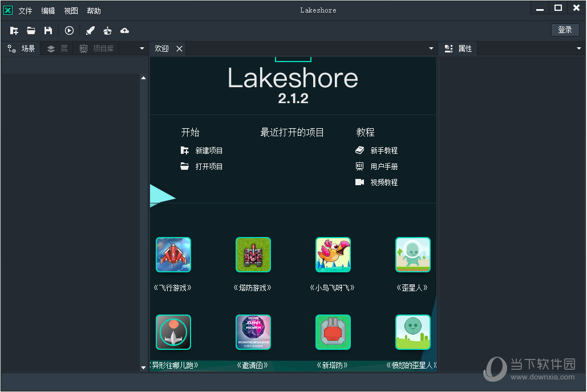Click the package export toolbar icon
Screen dimensions: 587x392
coord(107,31)
